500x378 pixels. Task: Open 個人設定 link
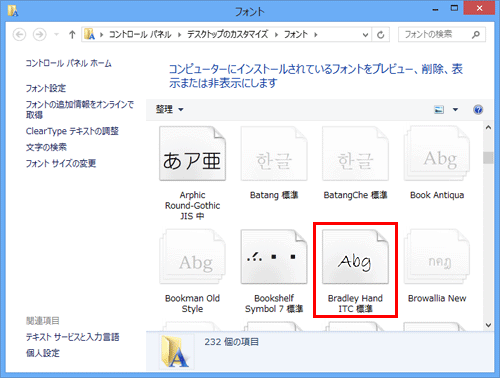pos(43,353)
